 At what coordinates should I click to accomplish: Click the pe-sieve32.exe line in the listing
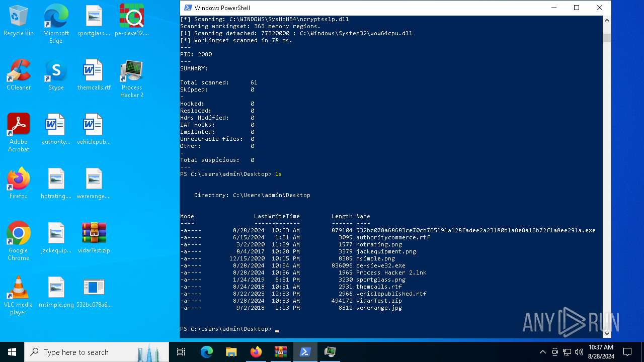click(293, 265)
